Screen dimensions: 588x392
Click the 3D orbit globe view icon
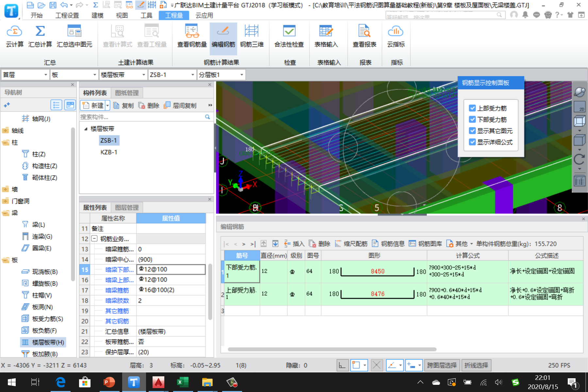tap(580, 92)
